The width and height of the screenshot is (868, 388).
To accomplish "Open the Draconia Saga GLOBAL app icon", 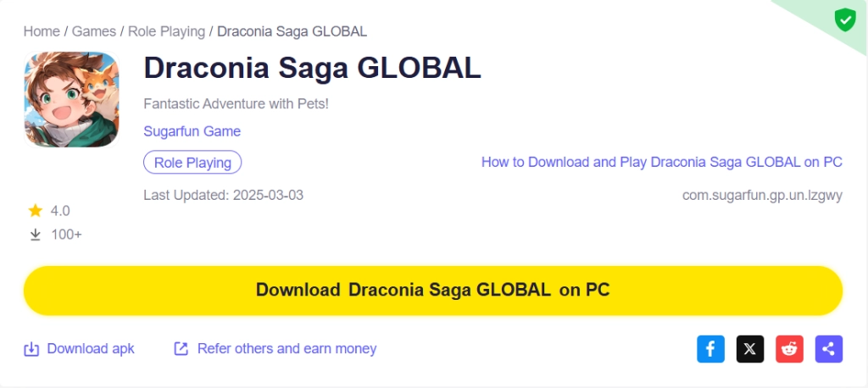I will click(x=71, y=99).
